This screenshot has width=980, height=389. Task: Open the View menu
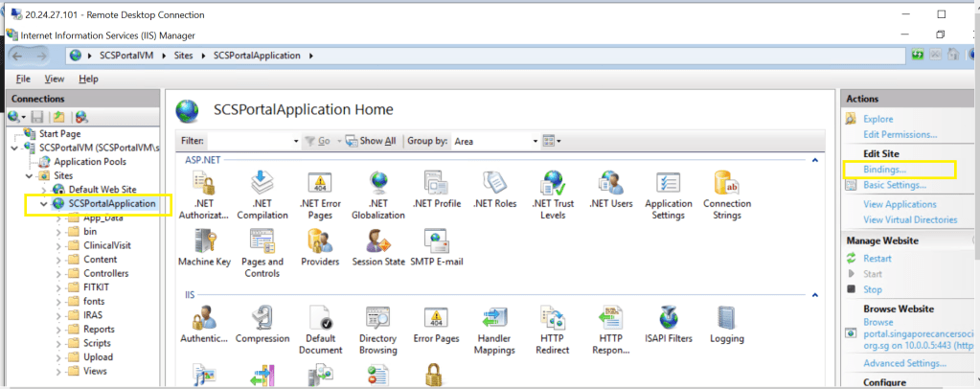54,79
